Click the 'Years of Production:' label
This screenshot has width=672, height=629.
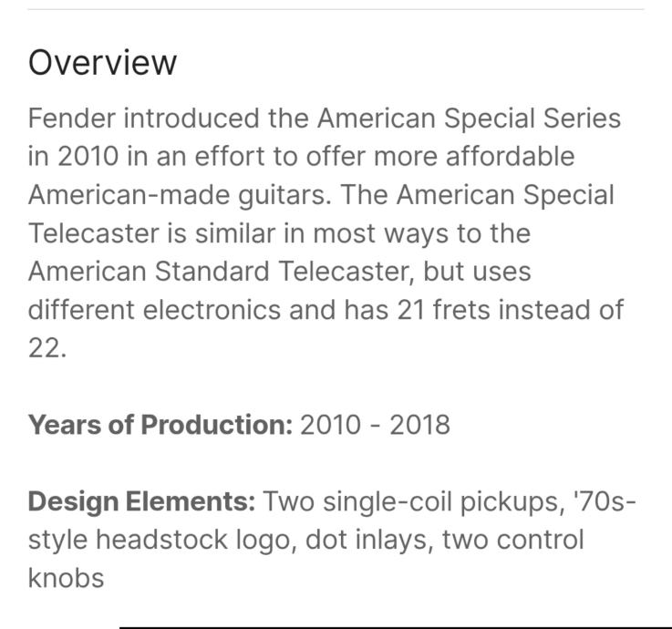pos(160,425)
